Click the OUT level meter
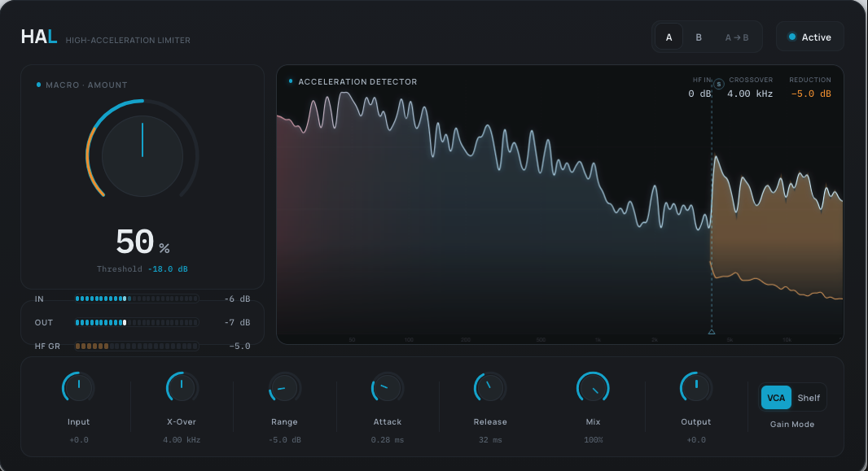The width and height of the screenshot is (868, 471). coord(137,322)
